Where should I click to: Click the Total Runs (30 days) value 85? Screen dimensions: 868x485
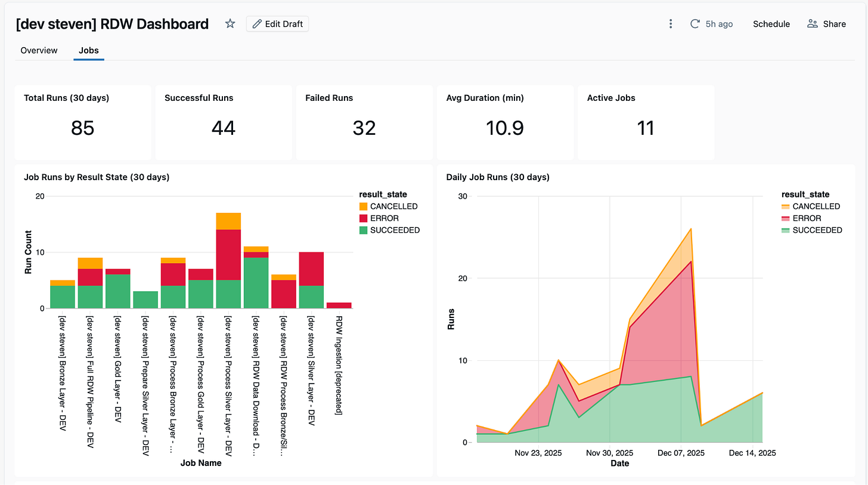click(82, 128)
